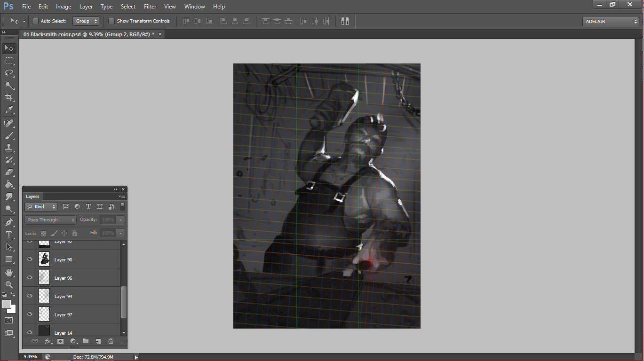Screen dimensions: 644x361
Task: Select the Horizontal Type tool
Action: tap(9, 235)
